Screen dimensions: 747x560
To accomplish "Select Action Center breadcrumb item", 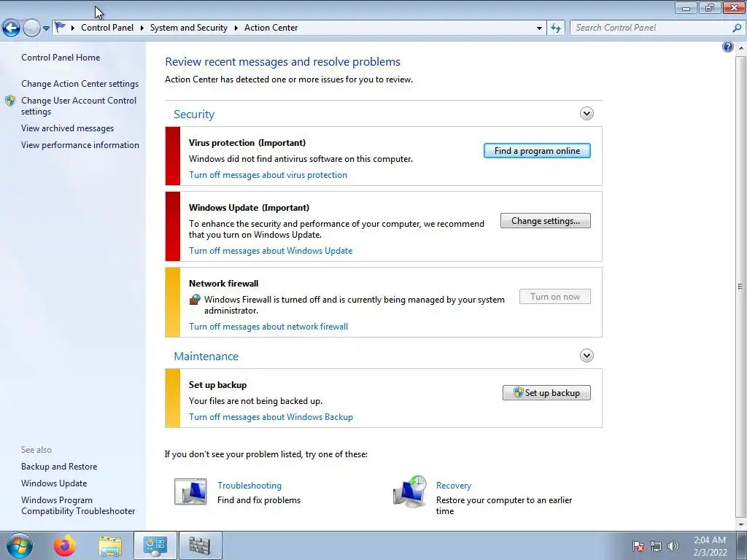I will click(x=271, y=28).
